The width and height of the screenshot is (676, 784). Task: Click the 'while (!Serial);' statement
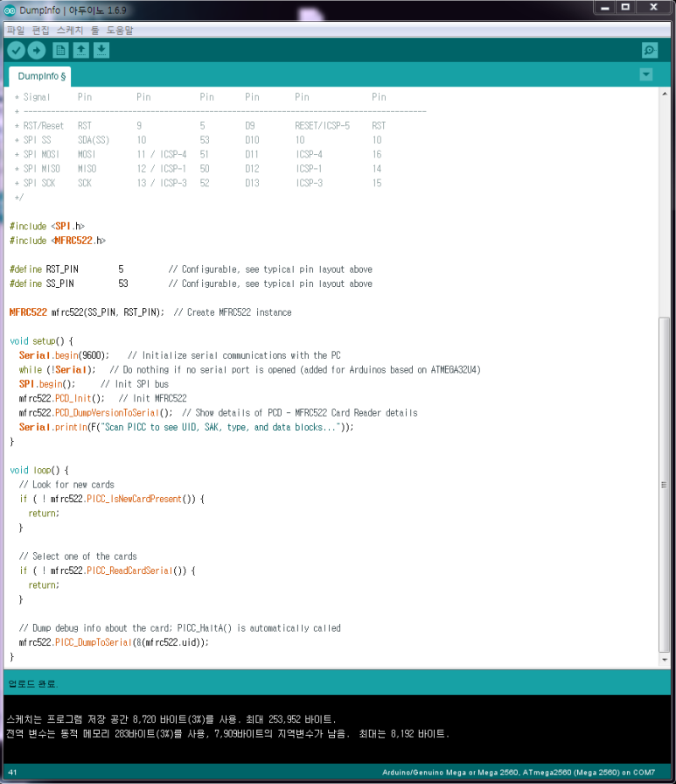click(57, 369)
